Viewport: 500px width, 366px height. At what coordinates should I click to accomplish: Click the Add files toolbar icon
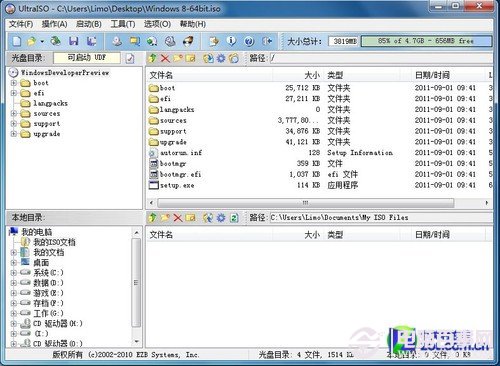(x=214, y=41)
